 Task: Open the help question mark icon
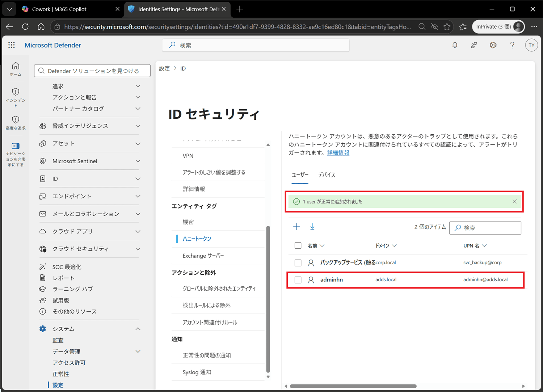click(512, 45)
